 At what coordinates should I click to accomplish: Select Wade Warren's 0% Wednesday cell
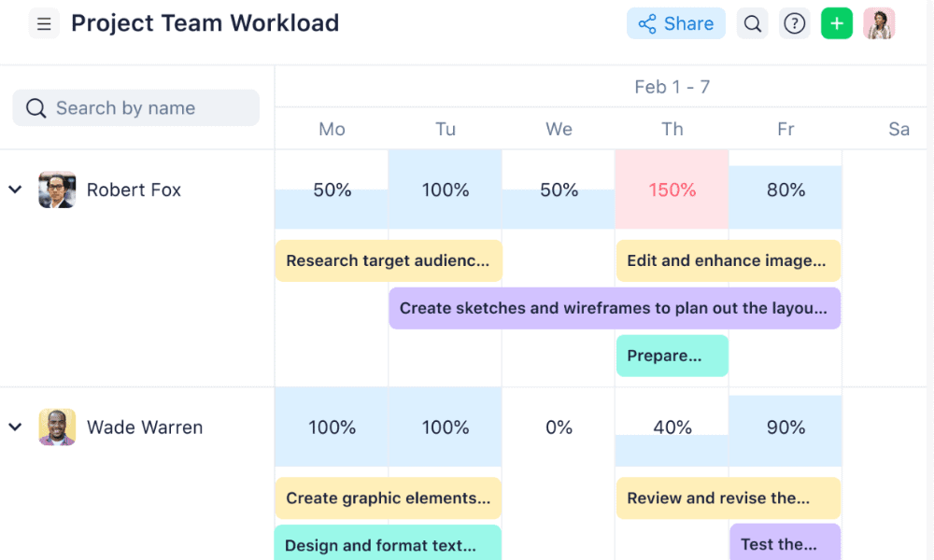(559, 427)
